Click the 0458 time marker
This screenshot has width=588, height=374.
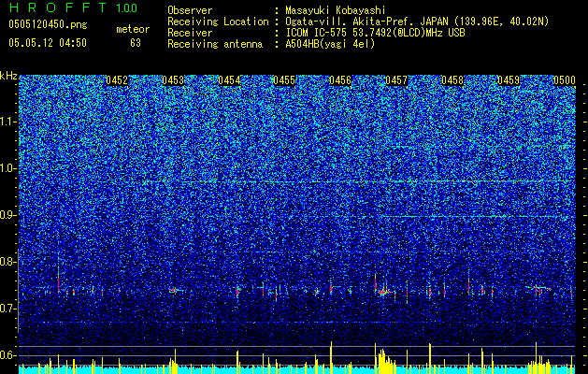(x=452, y=80)
